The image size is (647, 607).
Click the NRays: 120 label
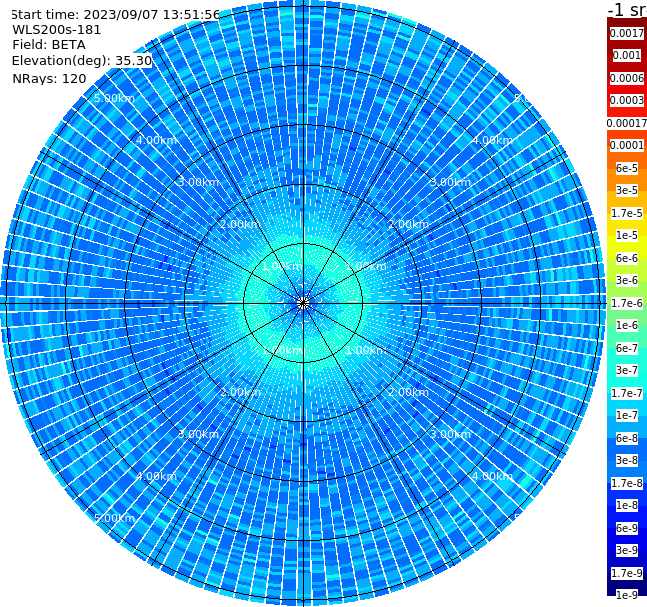pos(49,78)
